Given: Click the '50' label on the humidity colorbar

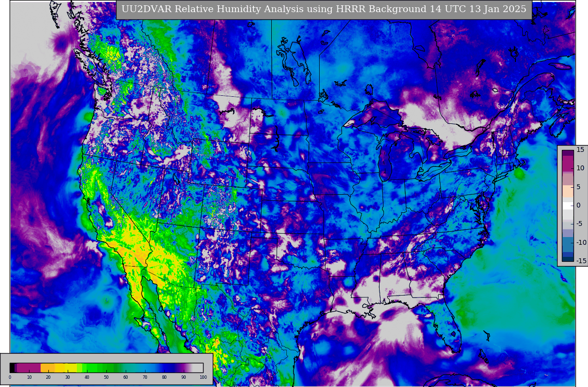Looking at the screenshot, I should click(106, 377).
